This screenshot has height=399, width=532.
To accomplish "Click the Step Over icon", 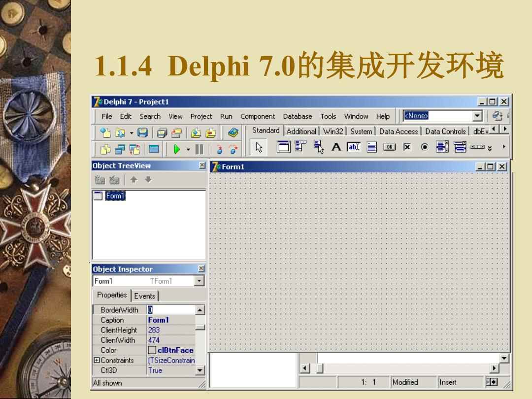I will coord(233,149).
